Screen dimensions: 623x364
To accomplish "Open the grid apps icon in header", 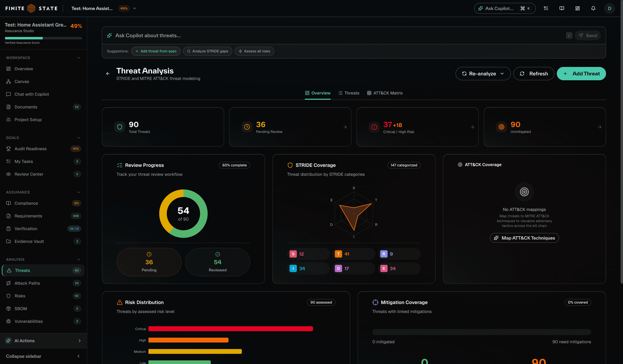I will [x=578, y=8].
